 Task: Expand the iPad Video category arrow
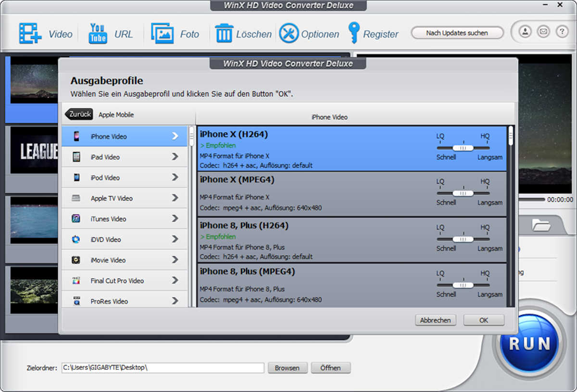point(175,157)
